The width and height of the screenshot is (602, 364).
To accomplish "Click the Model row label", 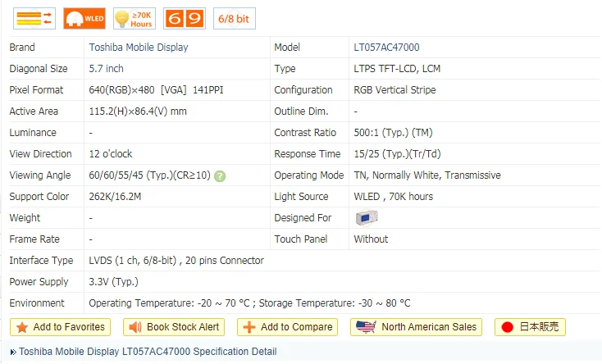I will (x=287, y=48).
